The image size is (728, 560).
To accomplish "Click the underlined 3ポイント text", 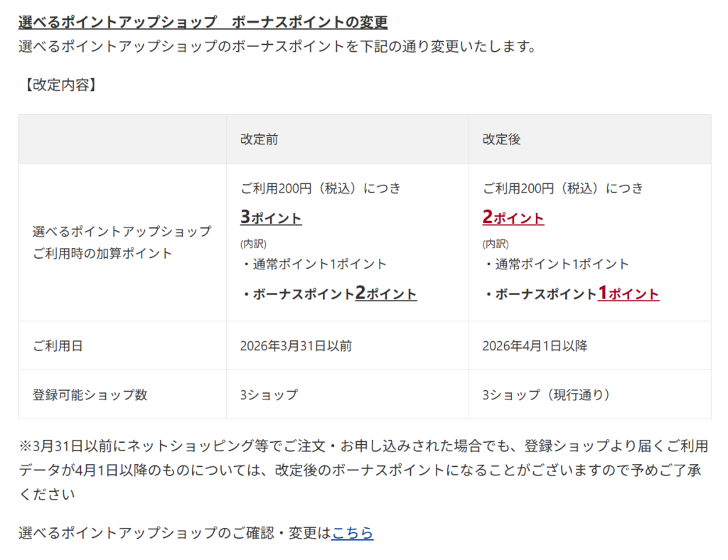I will coord(271,217).
